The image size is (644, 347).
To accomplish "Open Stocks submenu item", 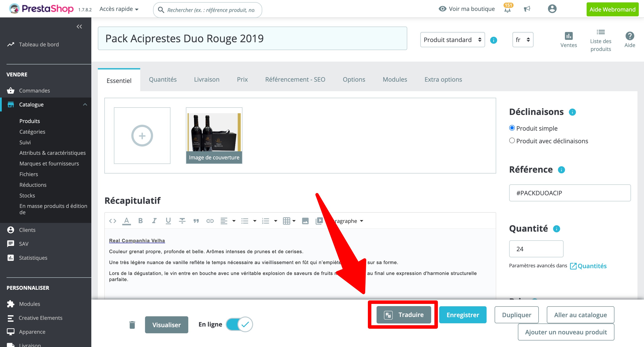I will click(x=27, y=195).
